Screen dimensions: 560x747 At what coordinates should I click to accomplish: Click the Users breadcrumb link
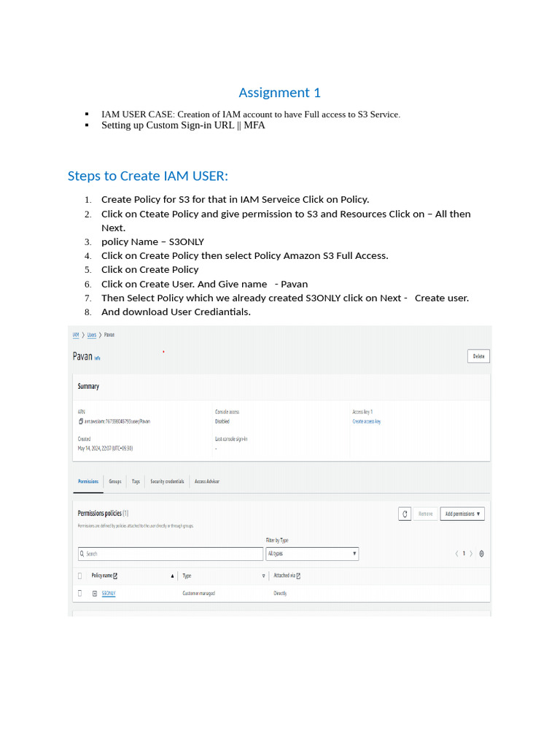pos(92,335)
